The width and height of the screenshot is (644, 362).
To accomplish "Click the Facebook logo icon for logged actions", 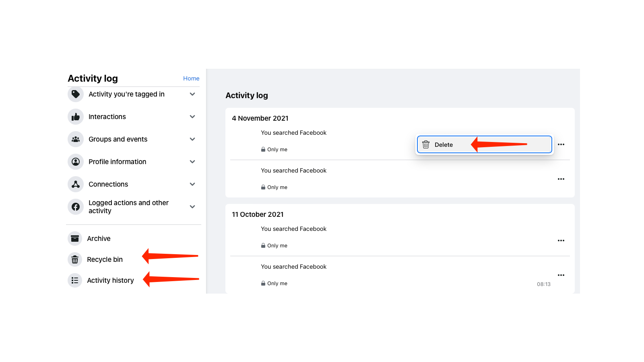I will 76,207.
